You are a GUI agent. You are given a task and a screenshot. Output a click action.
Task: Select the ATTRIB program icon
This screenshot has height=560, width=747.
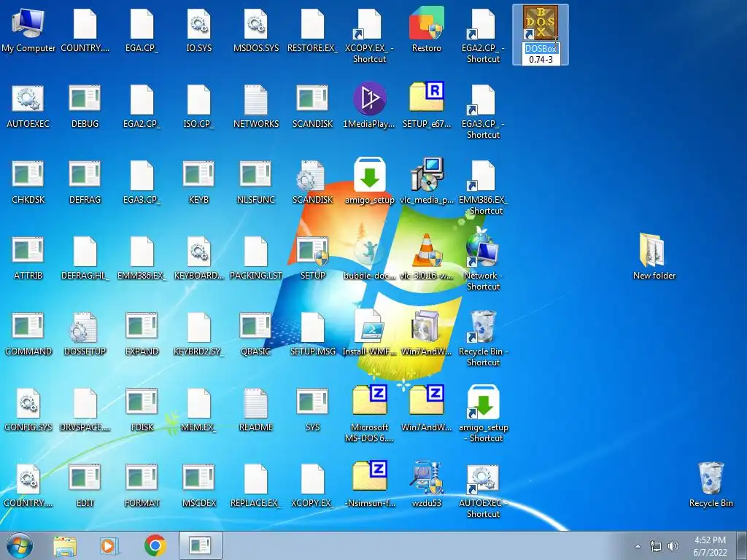point(28,251)
